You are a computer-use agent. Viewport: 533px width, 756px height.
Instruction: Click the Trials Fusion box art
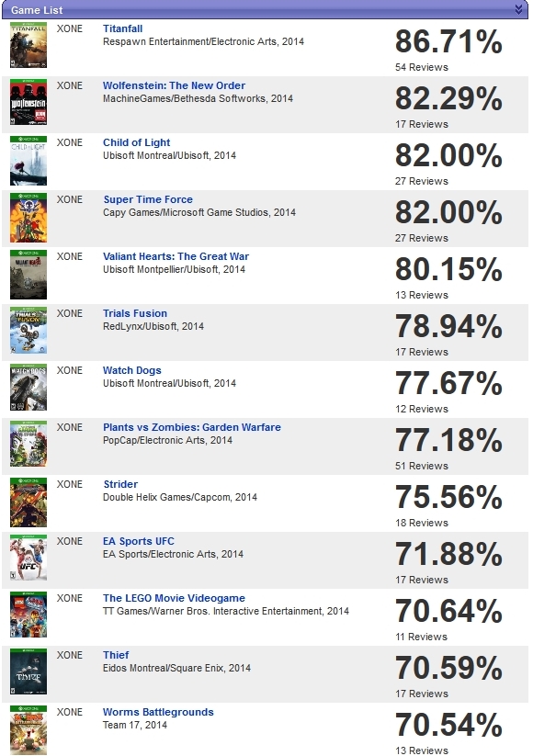[28, 331]
